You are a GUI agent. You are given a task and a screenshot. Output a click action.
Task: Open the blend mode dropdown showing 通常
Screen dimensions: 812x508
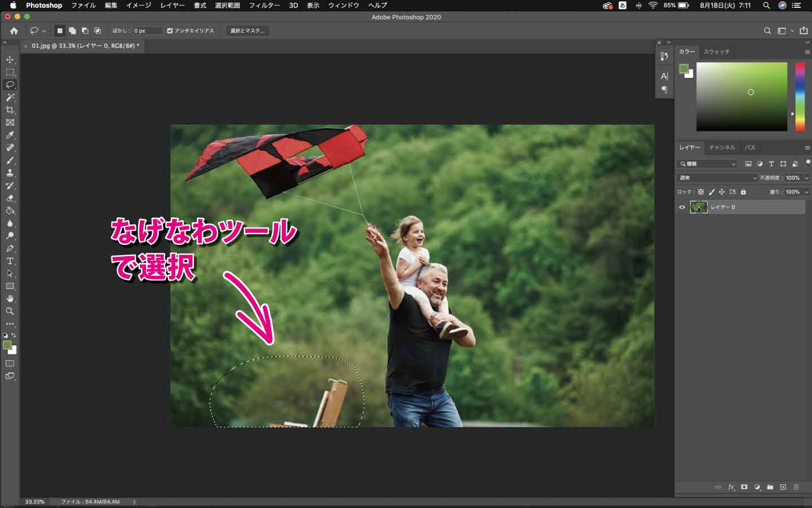(716, 178)
